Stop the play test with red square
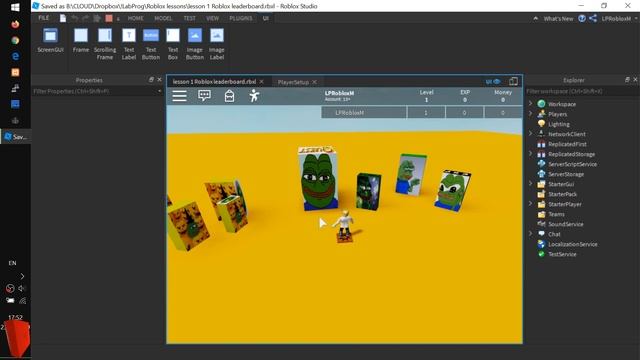Viewport: 640px width, 360px height. (109, 18)
